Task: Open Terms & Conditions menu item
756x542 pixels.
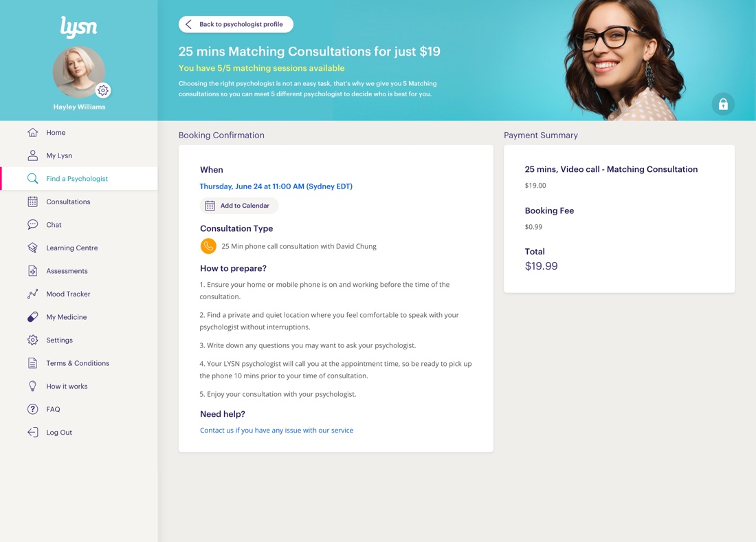Action: pyautogui.click(x=78, y=363)
